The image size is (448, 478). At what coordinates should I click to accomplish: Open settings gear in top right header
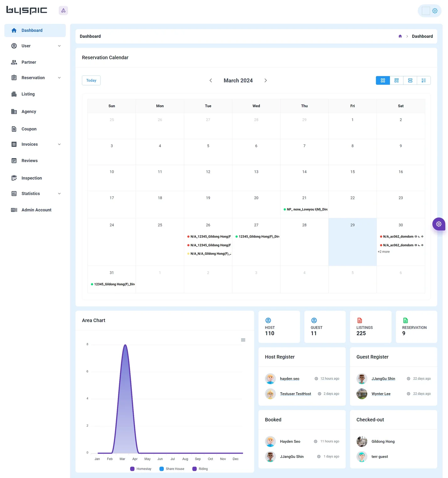point(435,11)
